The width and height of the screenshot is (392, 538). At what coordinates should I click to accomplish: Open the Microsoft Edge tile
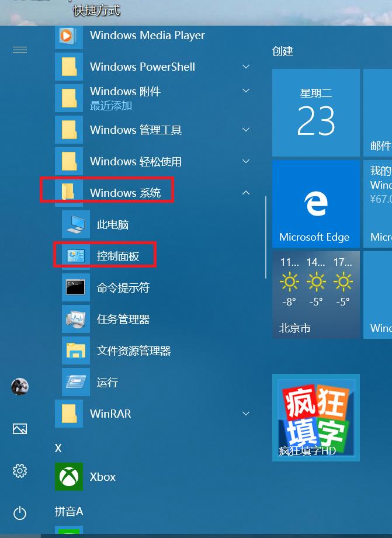pyautogui.click(x=316, y=204)
